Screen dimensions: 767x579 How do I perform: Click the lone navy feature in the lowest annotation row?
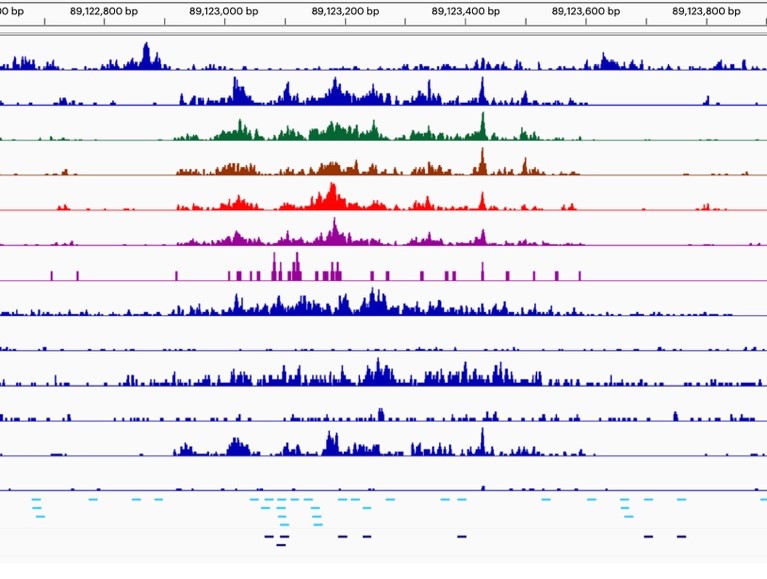[x=281, y=545]
